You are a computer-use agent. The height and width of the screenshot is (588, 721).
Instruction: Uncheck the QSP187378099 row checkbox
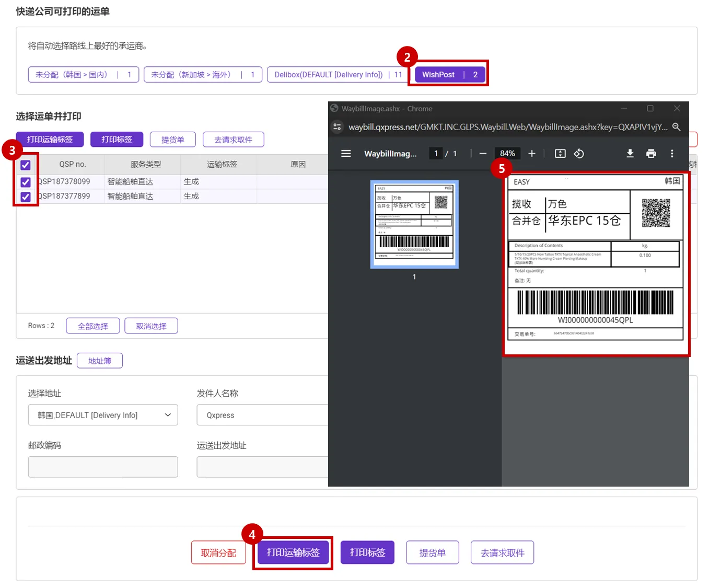point(26,182)
